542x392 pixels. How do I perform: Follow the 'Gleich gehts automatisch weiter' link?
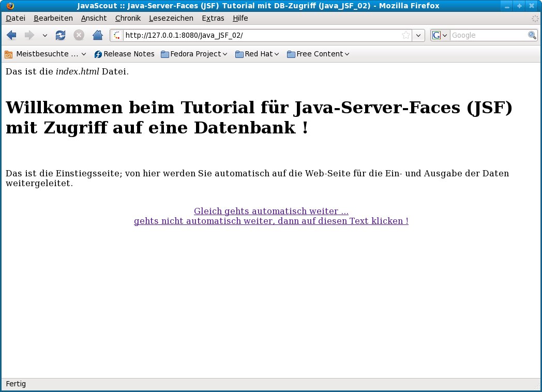click(x=271, y=211)
